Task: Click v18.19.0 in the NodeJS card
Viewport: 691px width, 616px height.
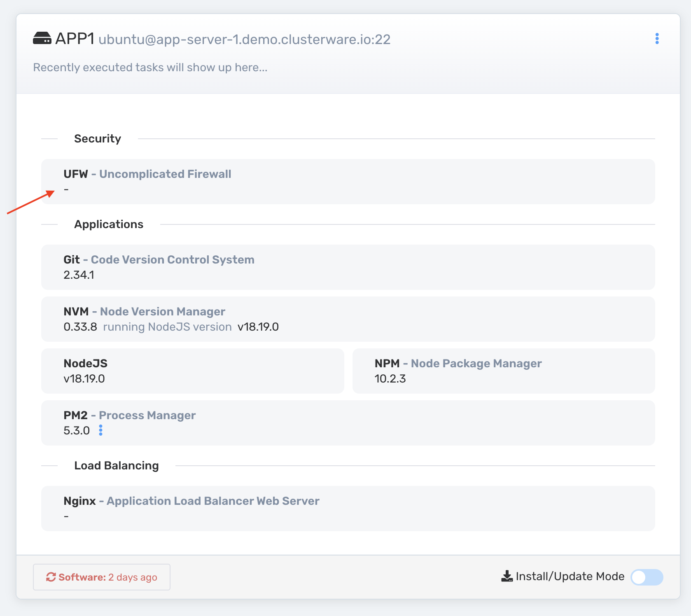Action: click(x=84, y=378)
